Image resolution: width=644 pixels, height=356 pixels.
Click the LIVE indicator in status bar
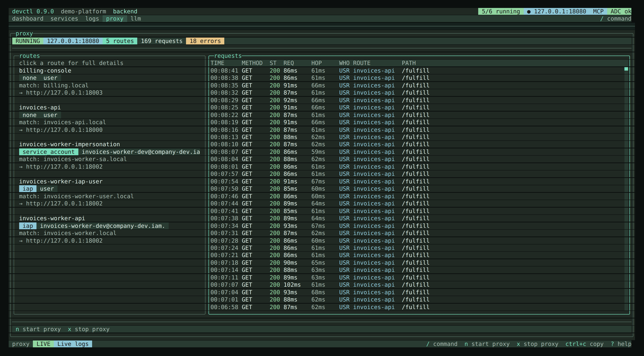click(43, 344)
